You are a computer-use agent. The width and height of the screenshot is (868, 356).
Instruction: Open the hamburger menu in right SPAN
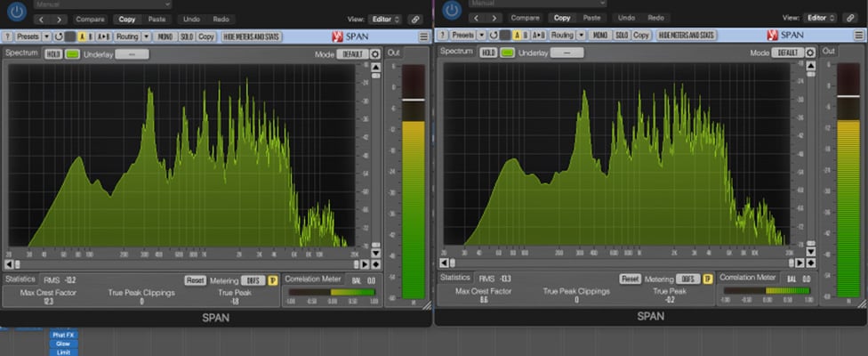click(x=859, y=36)
